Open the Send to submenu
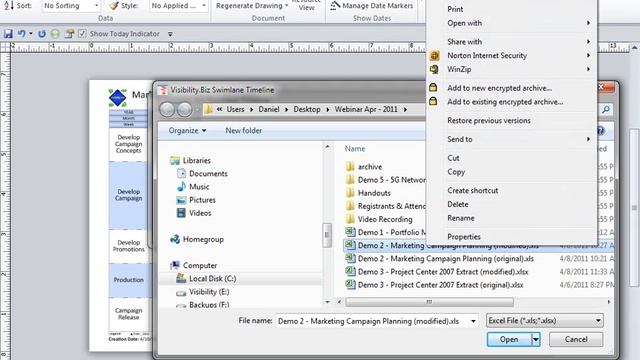640x360 pixels. (x=512, y=139)
